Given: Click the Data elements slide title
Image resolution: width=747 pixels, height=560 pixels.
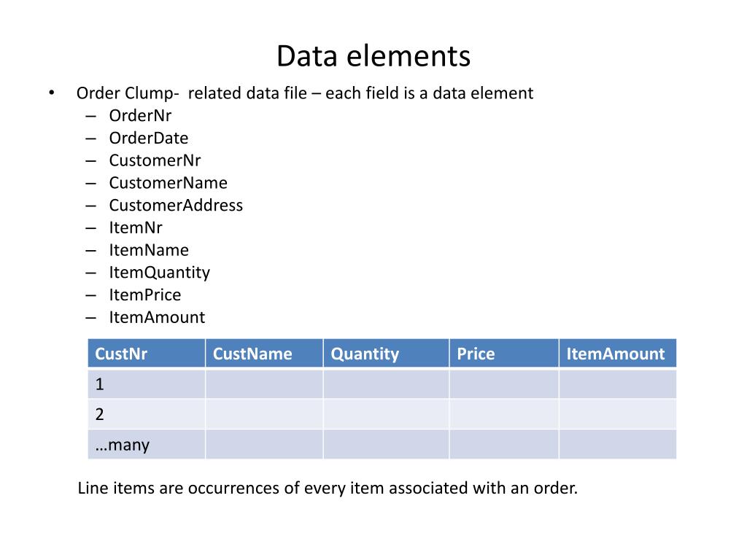Looking at the screenshot, I should coord(373,55).
